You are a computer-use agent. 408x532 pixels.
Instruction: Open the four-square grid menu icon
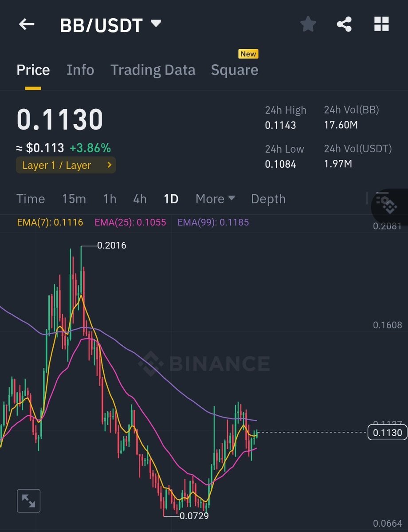(381, 24)
